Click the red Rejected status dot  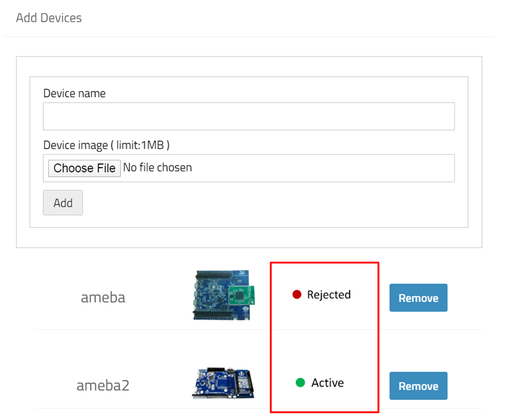coord(296,294)
